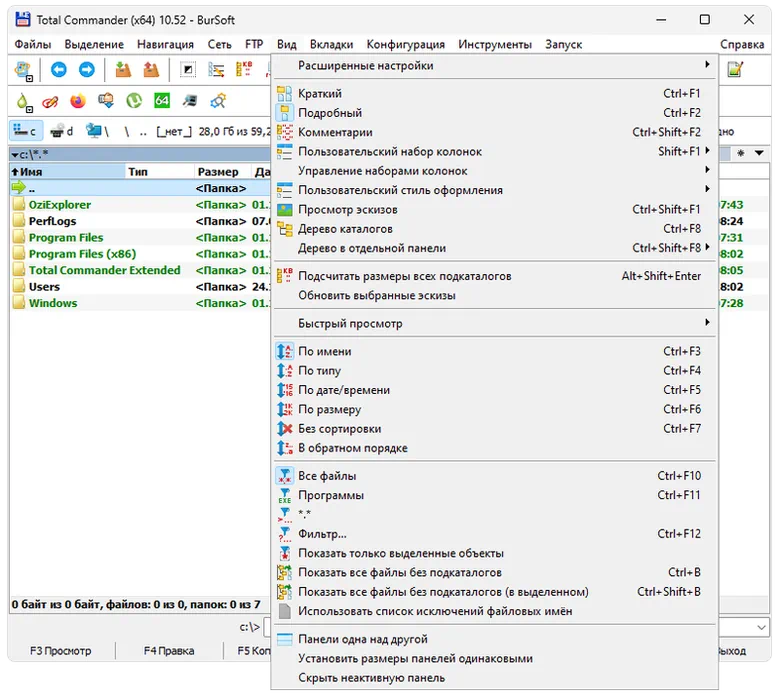Click the red paperclip pencil icon
780x700 pixels.
tap(50, 102)
